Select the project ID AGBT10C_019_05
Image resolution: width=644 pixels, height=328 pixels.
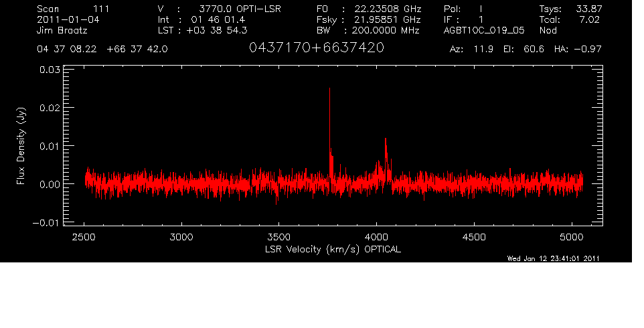click(x=485, y=30)
